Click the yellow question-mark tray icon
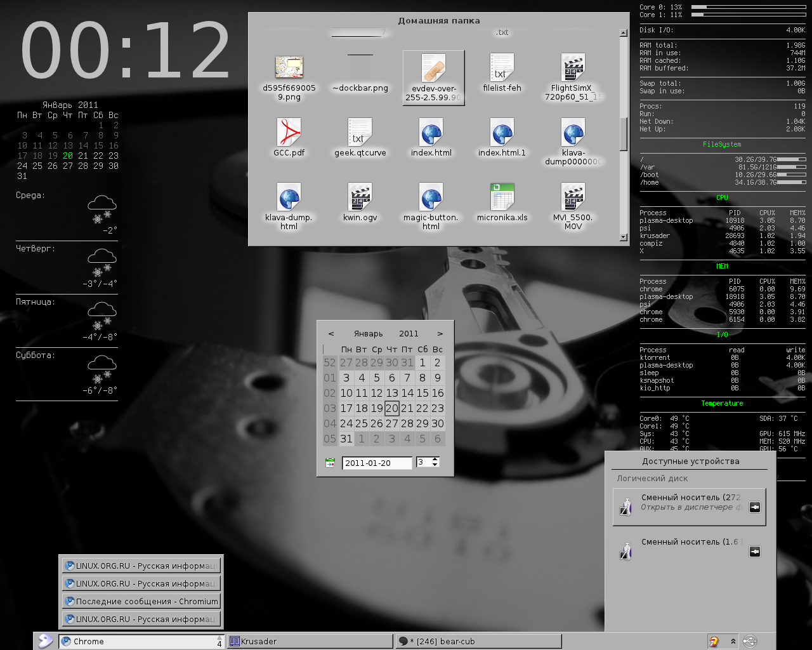This screenshot has width=812, height=650. (714, 641)
